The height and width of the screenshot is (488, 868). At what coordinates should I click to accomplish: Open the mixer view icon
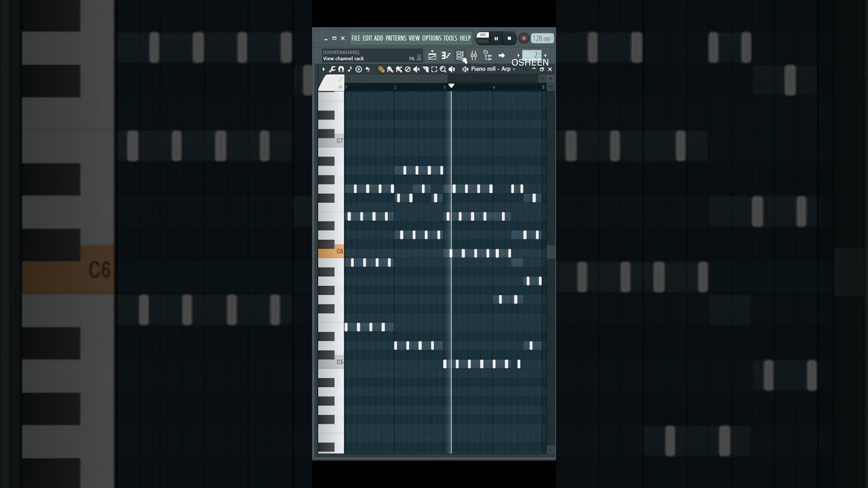point(473,56)
